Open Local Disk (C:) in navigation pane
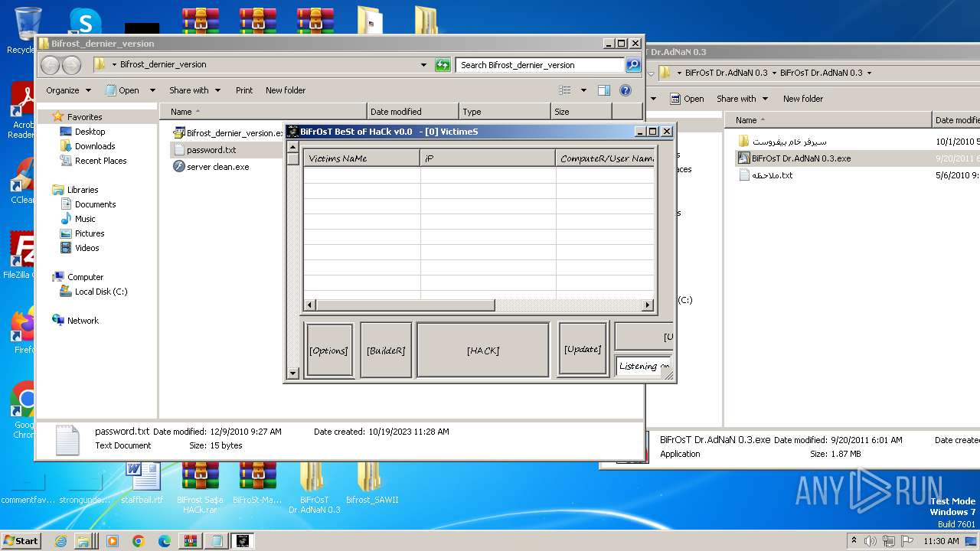 click(x=101, y=292)
